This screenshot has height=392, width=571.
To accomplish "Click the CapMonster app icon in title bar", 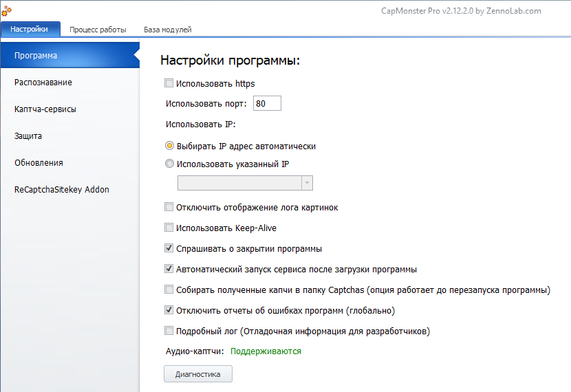I will [x=6, y=10].
